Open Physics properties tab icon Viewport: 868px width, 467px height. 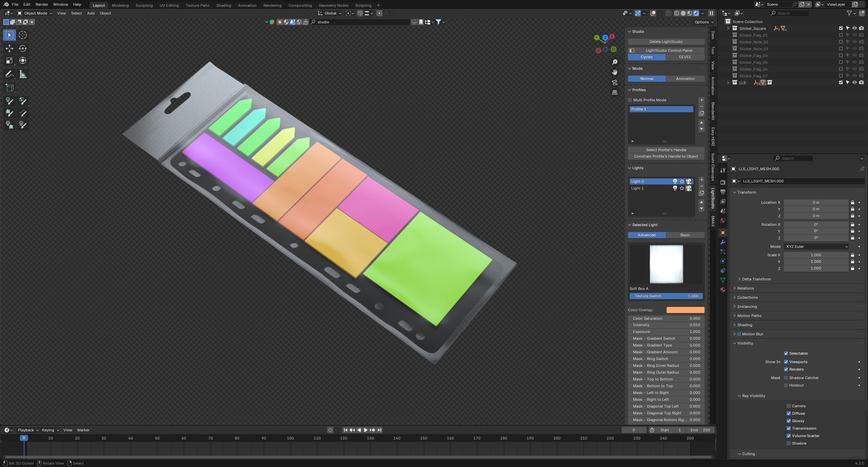[723, 261]
